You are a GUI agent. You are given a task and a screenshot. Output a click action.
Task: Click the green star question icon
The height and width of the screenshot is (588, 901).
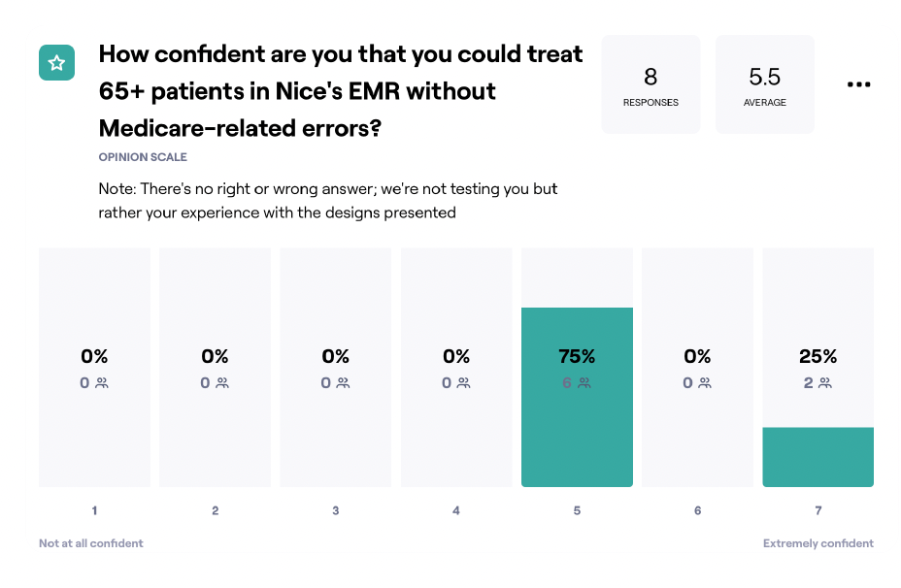tap(57, 63)
